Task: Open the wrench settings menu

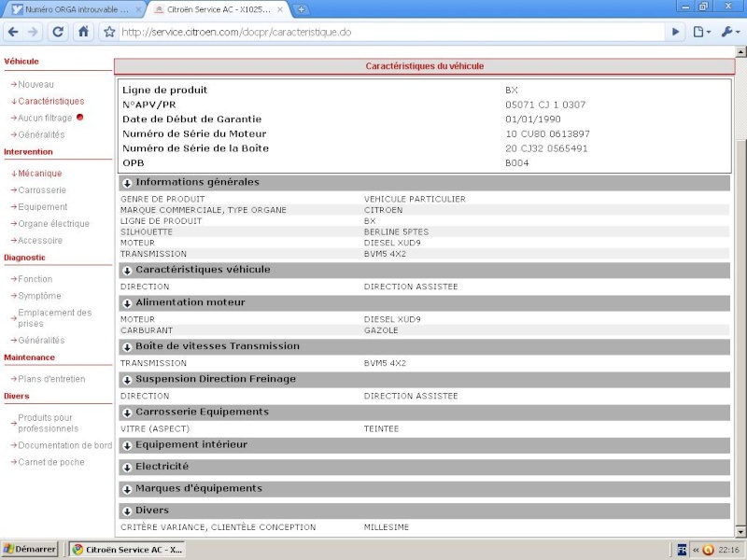Action: coord(730,32)
